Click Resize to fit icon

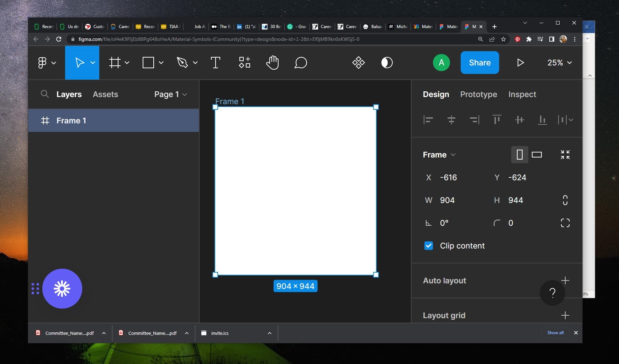tap(565, 155)
